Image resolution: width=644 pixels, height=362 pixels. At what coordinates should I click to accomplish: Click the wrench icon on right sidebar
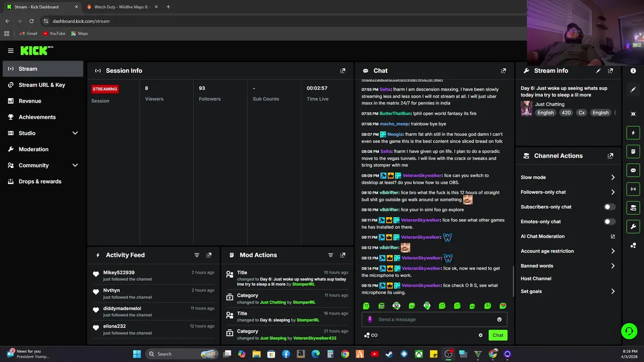point(633,226)
